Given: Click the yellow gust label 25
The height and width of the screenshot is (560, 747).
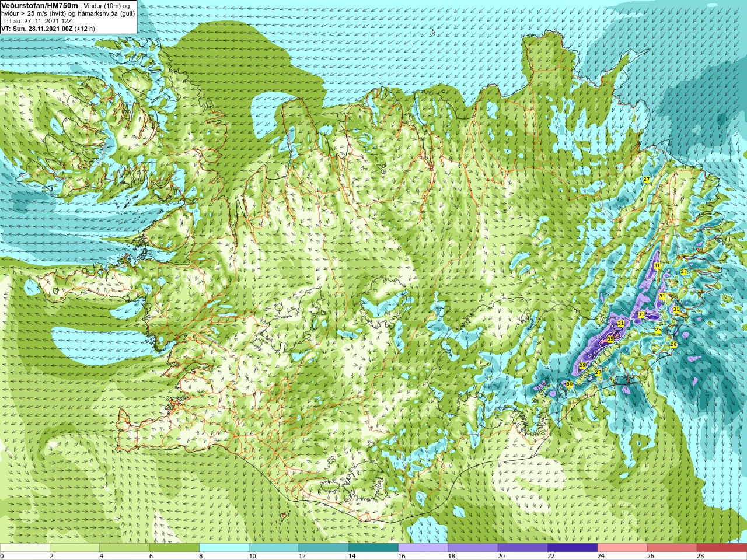Looking at the screenshot, I should click(658, 330).
